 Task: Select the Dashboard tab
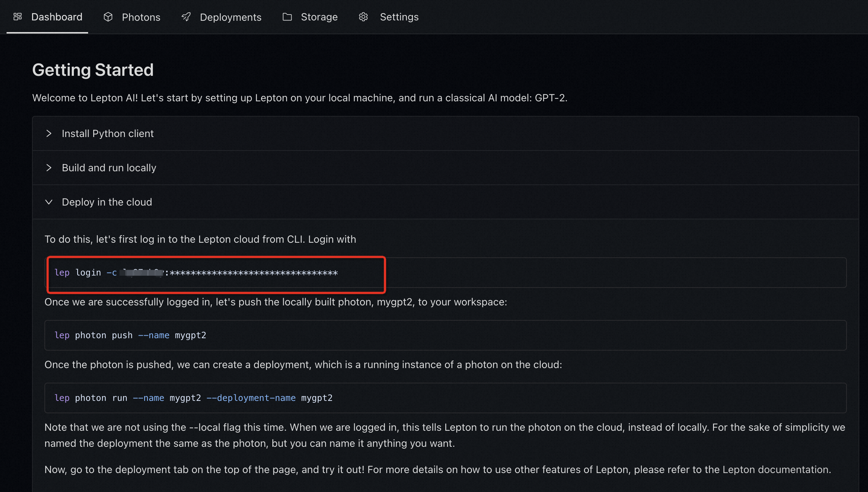(x=57, y=17)
